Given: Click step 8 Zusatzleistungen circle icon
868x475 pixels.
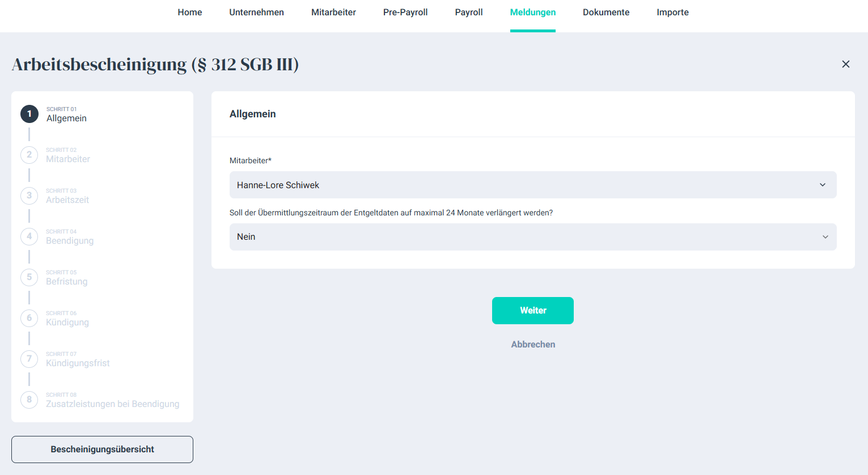Looking at the screenshot, I should 29,400.
